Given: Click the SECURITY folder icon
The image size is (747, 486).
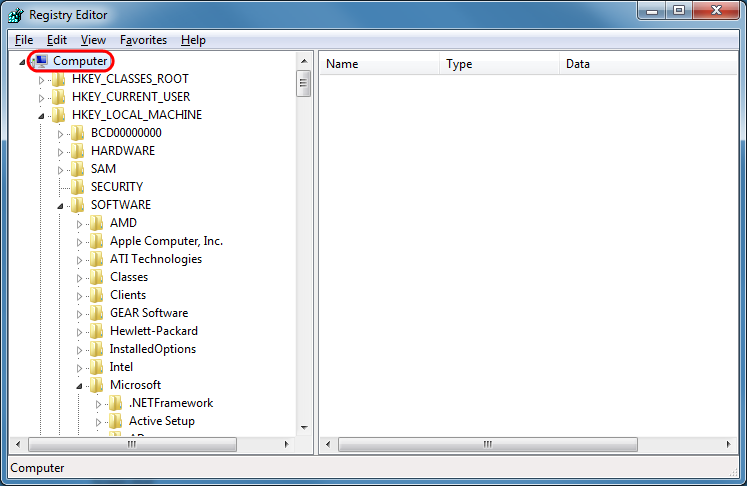Looking at the screenshot, I should click(78, 187).
